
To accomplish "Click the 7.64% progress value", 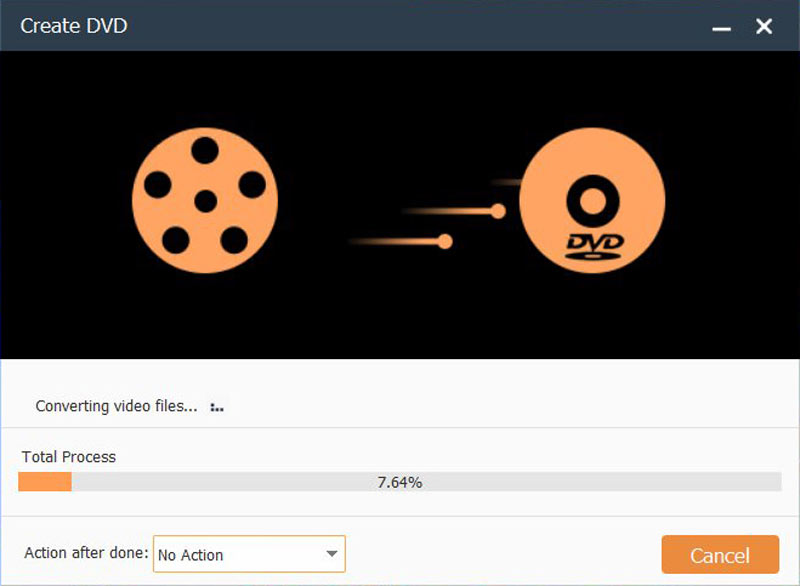I will [x=399, y=482].
